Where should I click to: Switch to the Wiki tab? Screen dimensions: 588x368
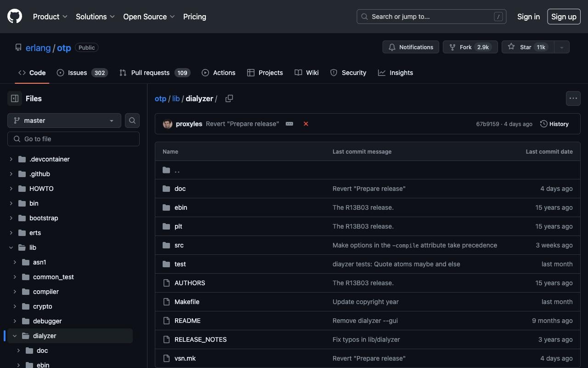coord(307,73)
